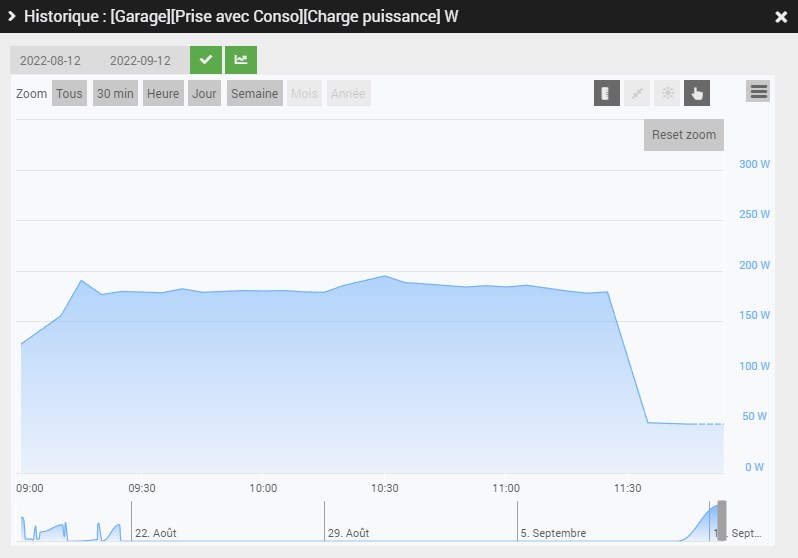Set zoom range to Heure
This screenshot has width=798, height=558.
pyautogui.click(x=163, y=93)
